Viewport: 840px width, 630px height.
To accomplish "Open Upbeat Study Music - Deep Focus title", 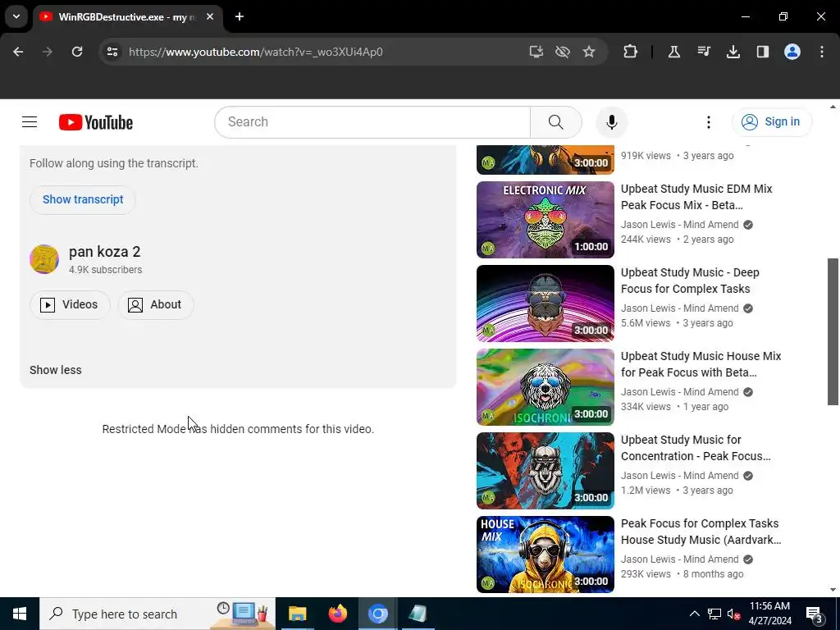I will (x=690, y=281).
